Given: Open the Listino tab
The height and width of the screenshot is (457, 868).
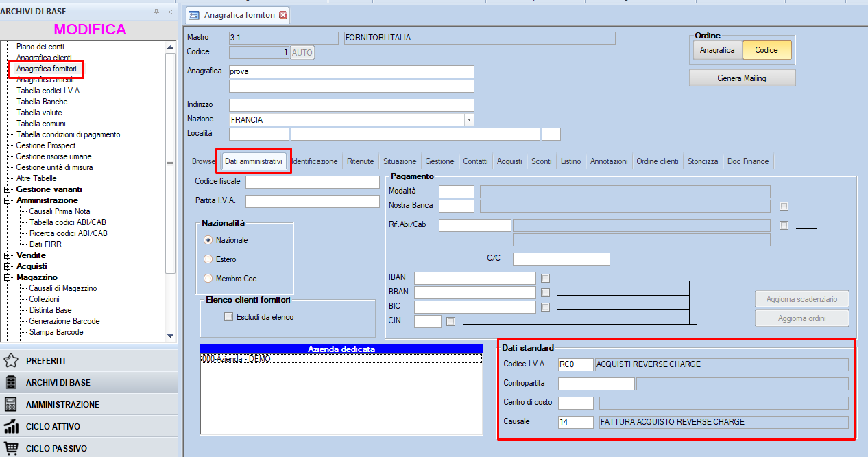Looking at the screenshot, I should 570,161.
